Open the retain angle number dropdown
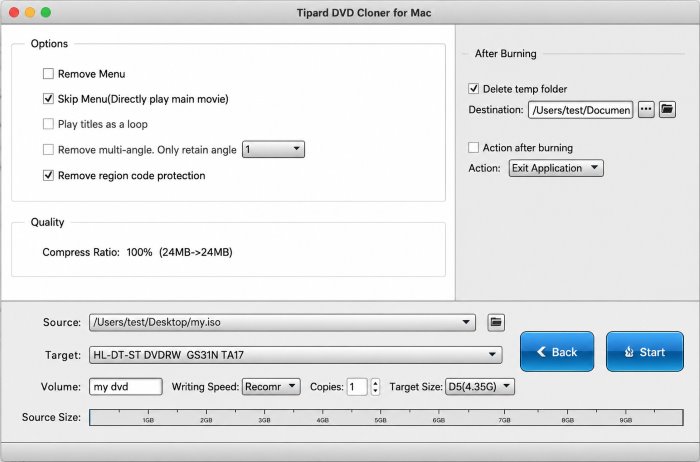The height and width of the screenshot is (462, 700). (273, 150)
